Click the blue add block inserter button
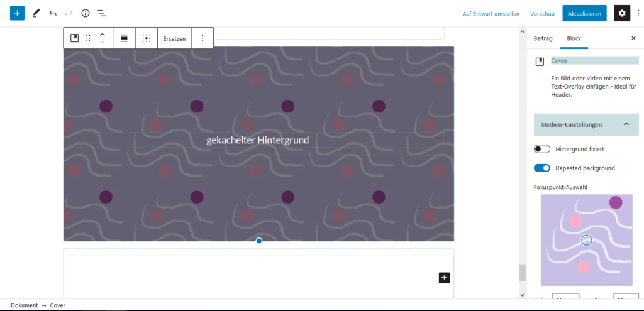This screenshot has height=311, width=644. coord(17,13)
